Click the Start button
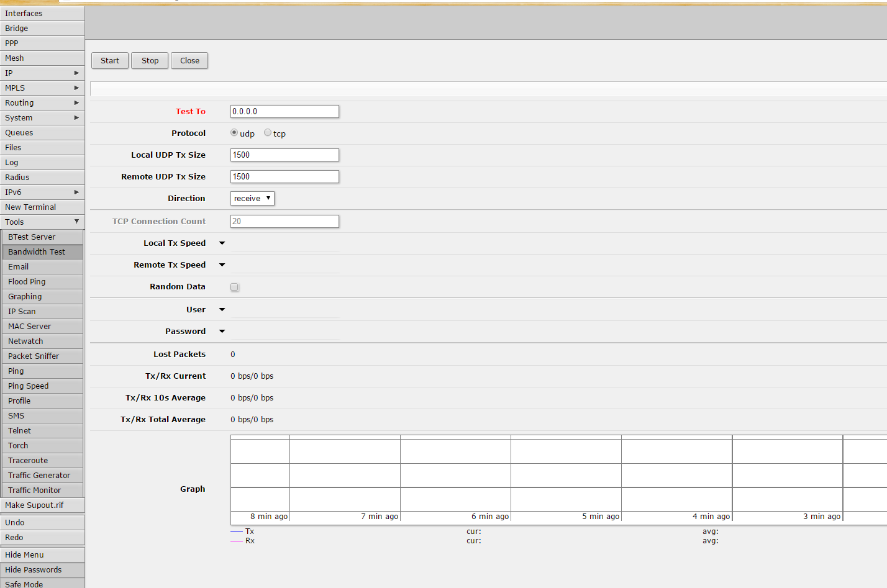This screenshot has width=887, height=588. [110, 60]
